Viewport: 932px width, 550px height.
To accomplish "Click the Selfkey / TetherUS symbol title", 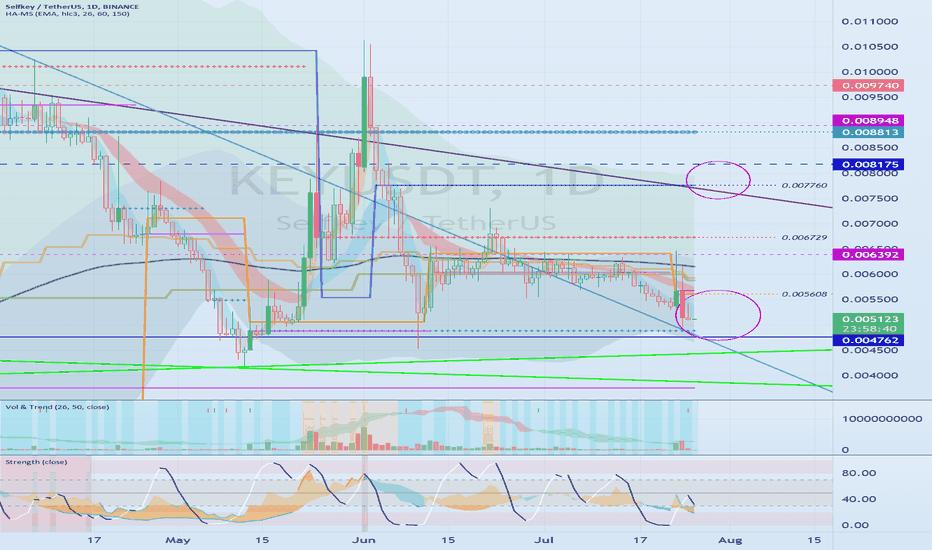I will pos(71,7).
